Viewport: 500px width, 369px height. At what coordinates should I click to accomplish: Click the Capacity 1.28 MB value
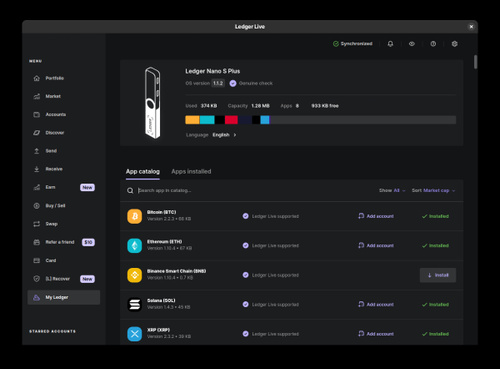pyautogui.click(x=260, y=106)
